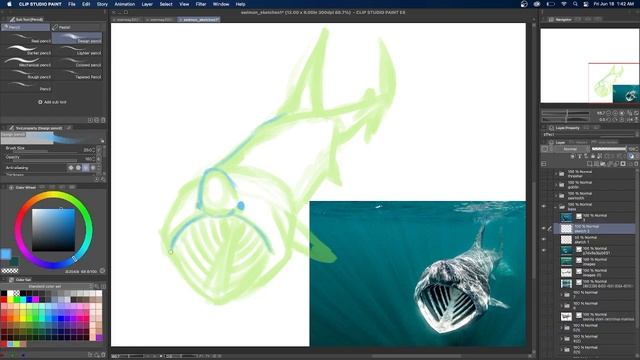Image resolution: width=640 pixels, height=360 pixels.
Task: Open the Layer menu
Action: point(147,4)
